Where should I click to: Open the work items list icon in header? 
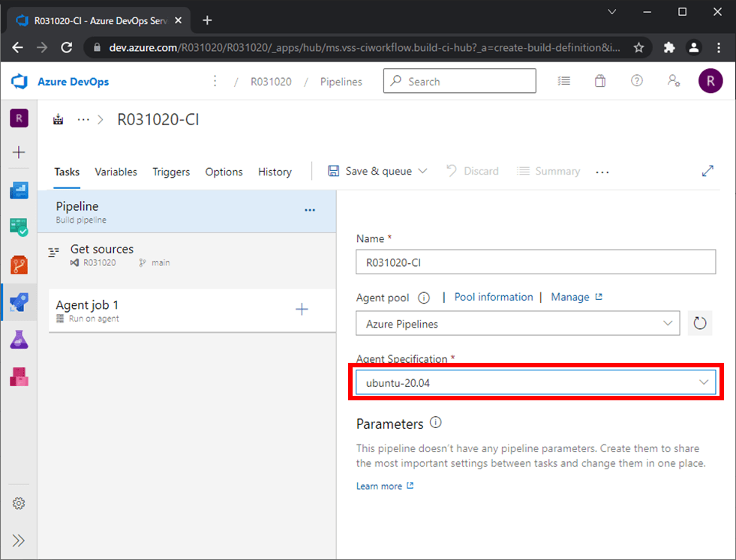(x=563, y=81)
